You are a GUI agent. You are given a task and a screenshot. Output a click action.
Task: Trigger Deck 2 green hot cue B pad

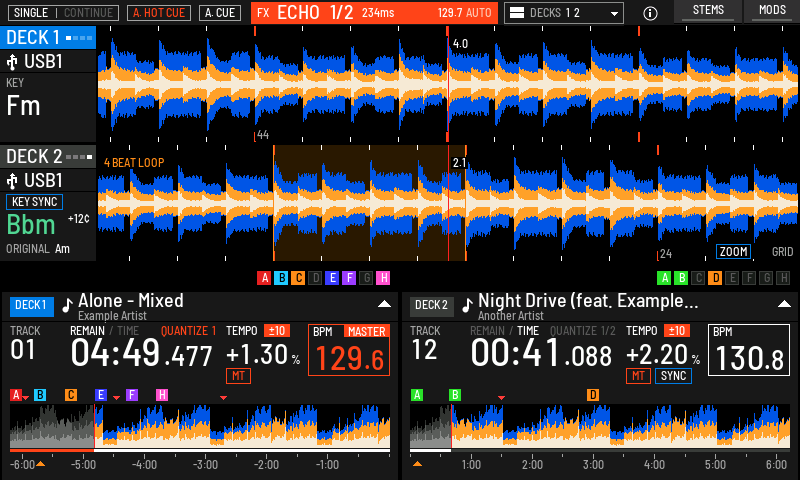pyautogui.click(x=681, y=278)
